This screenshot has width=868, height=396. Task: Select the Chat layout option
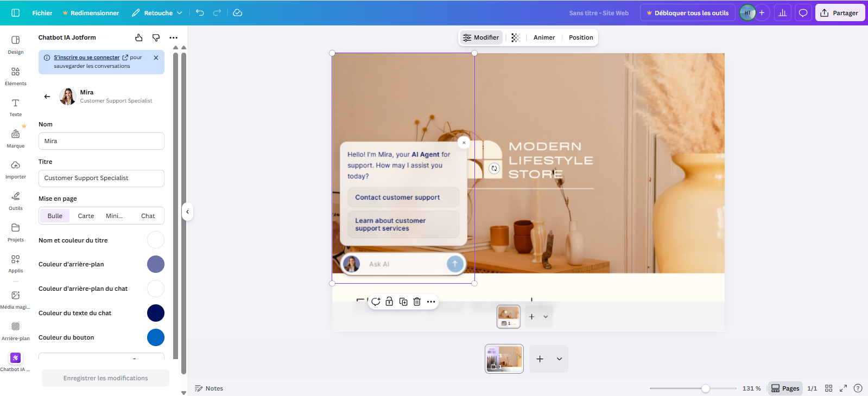click(148, 216)
